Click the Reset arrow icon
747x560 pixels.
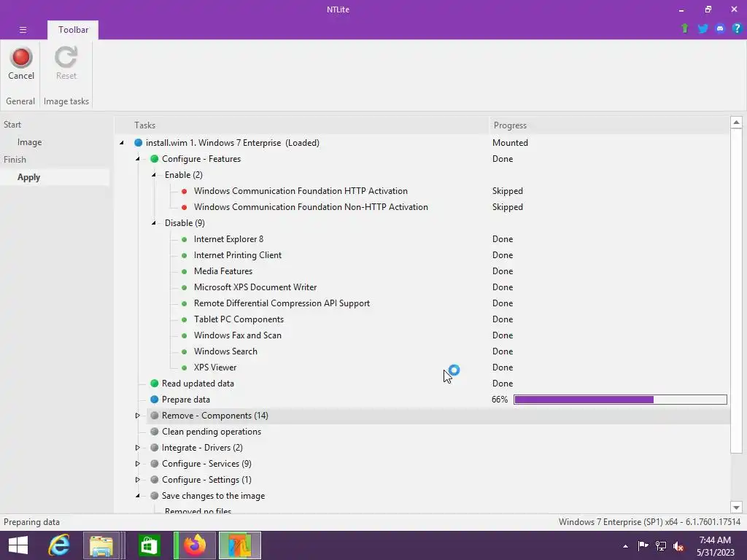pyautogui.click(x=66, y=57)
